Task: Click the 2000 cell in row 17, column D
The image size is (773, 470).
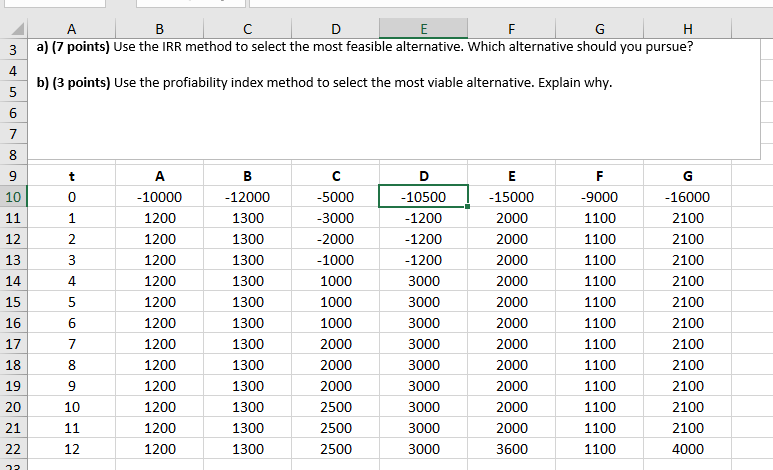Action: point(336,344)
